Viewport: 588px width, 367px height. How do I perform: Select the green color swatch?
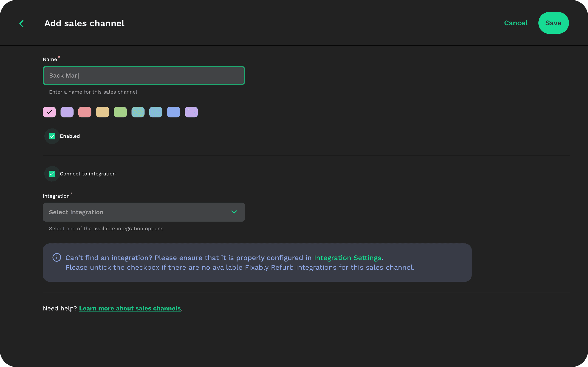[x=120, y=112]
